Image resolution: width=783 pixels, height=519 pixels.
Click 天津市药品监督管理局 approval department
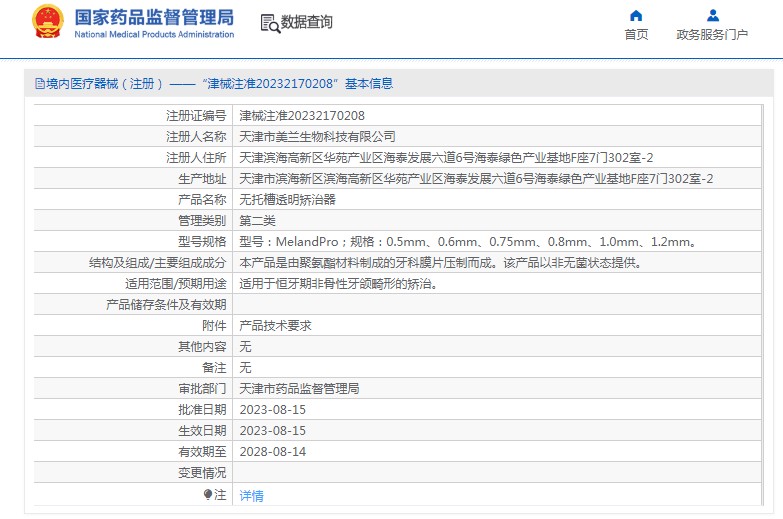[x=299, y=389]
